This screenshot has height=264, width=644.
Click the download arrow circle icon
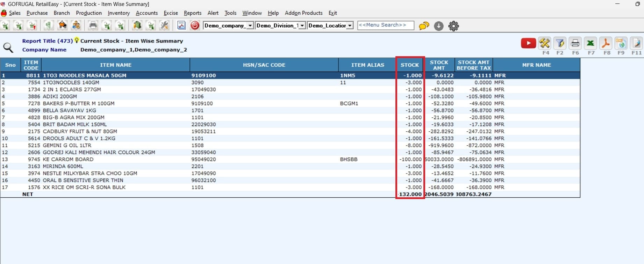(438, 26)
